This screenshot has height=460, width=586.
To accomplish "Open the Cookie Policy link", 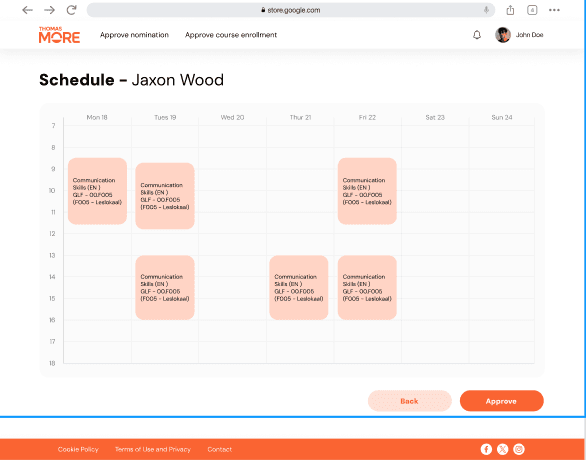I will 78,449.
